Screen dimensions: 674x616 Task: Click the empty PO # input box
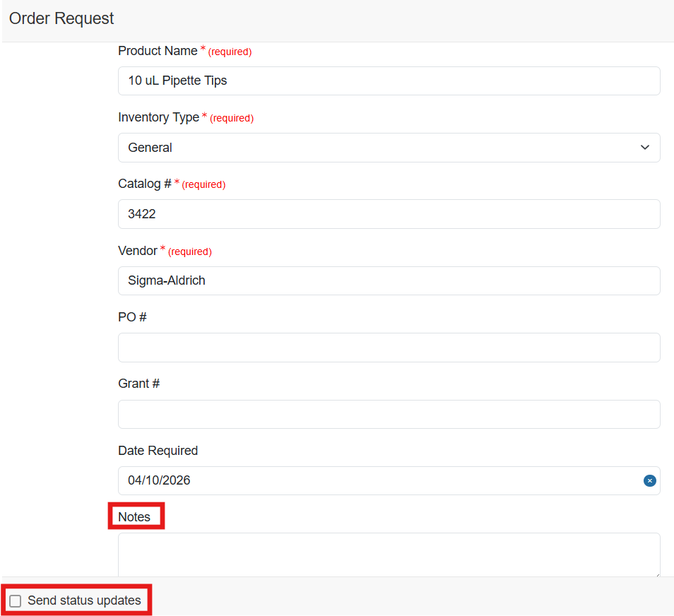click(389, 348)
